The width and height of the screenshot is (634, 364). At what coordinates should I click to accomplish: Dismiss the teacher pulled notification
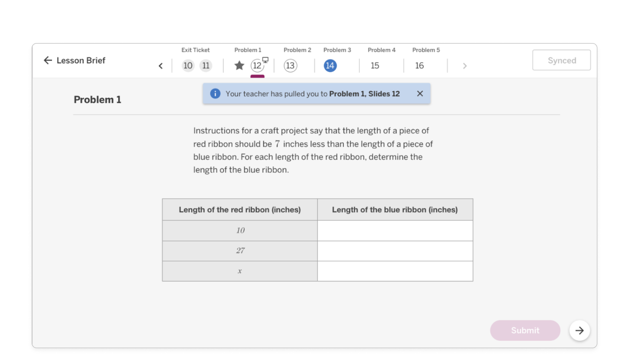[420, 94]
